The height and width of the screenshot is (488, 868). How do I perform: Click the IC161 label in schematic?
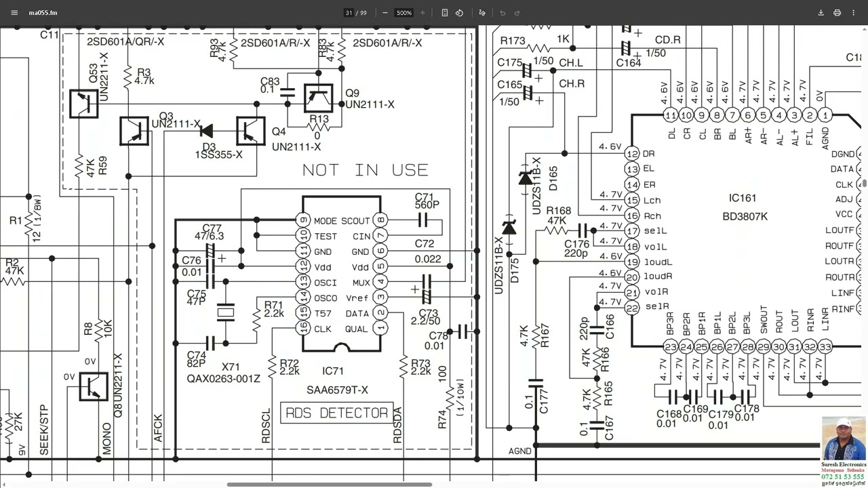743,198
